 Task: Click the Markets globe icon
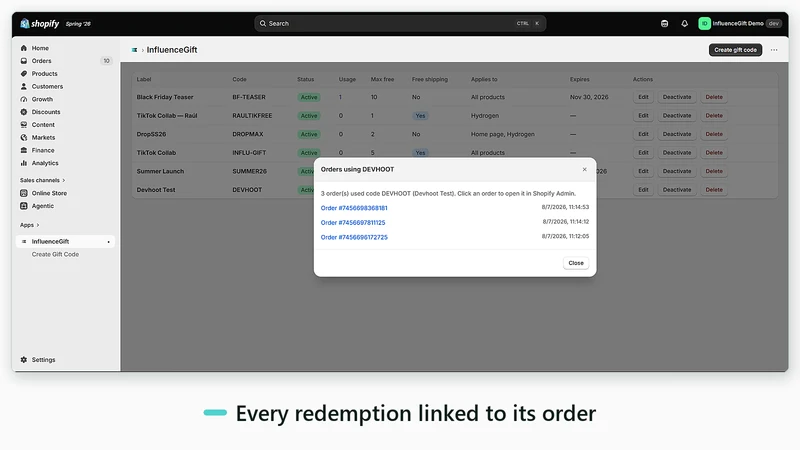(x=23, y=137)
